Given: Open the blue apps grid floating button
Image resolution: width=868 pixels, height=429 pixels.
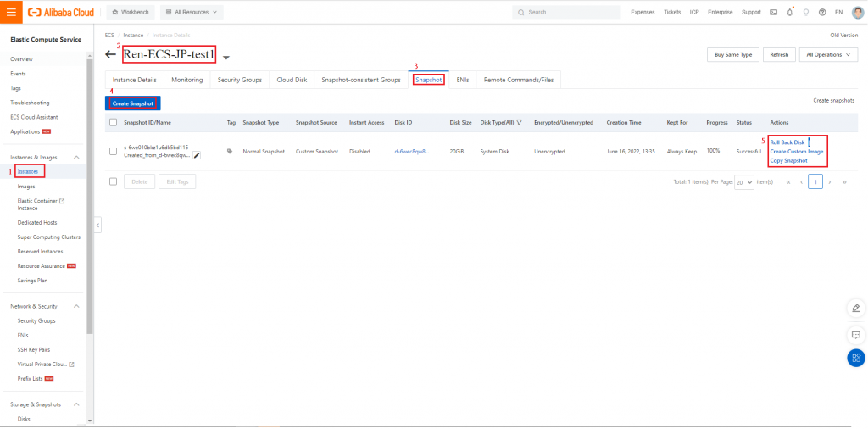Looking at the screenshot, I should point(856,358).
